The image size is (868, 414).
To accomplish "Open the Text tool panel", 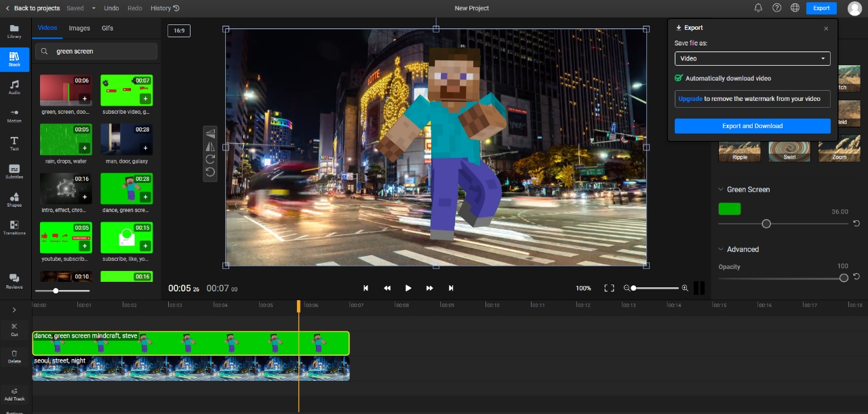I will (14, 144).
